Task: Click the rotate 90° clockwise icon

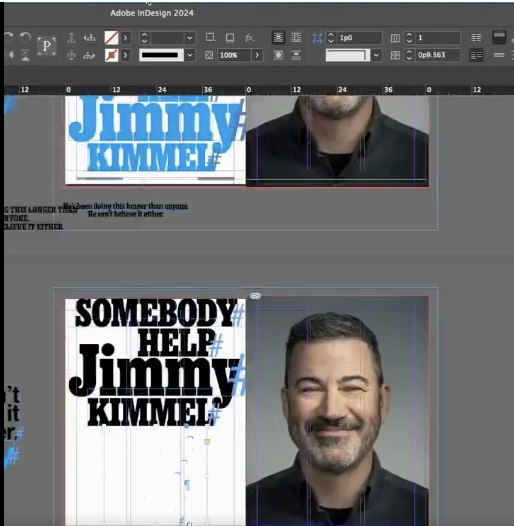Action: tap(8, 37)
